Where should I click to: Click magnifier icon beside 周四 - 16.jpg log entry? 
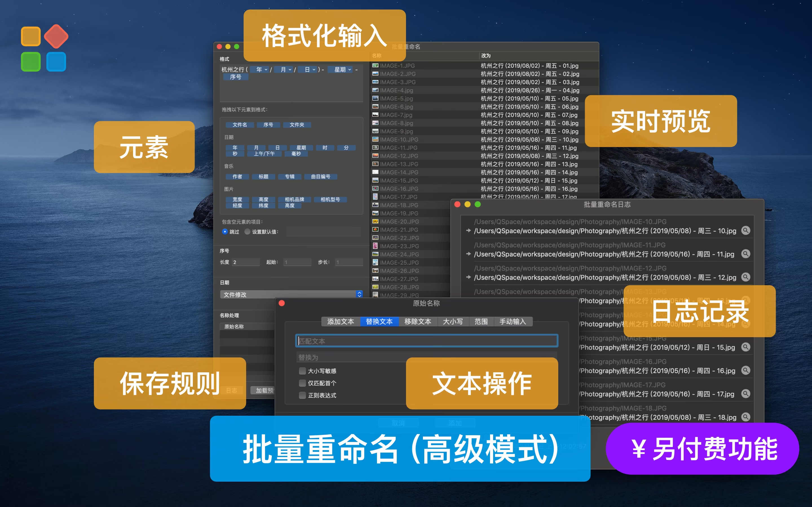(745, 370)
